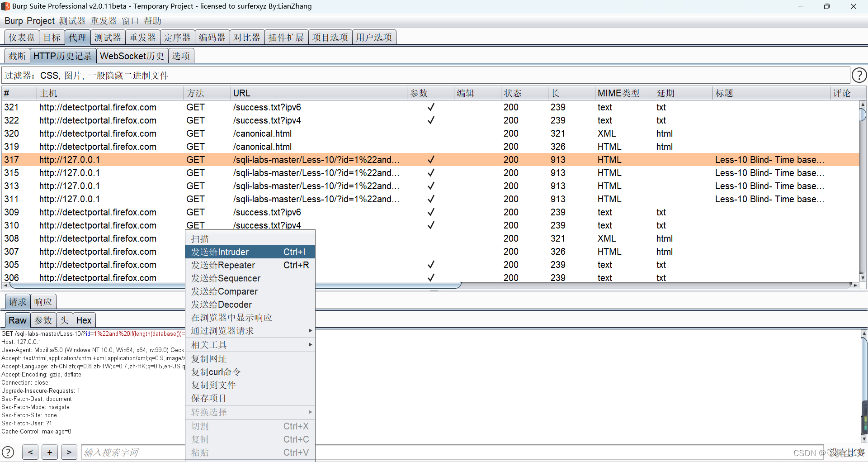The image size is (868, 462).
Task: Sort history by 状态 column header
Action: coord(524,93)
